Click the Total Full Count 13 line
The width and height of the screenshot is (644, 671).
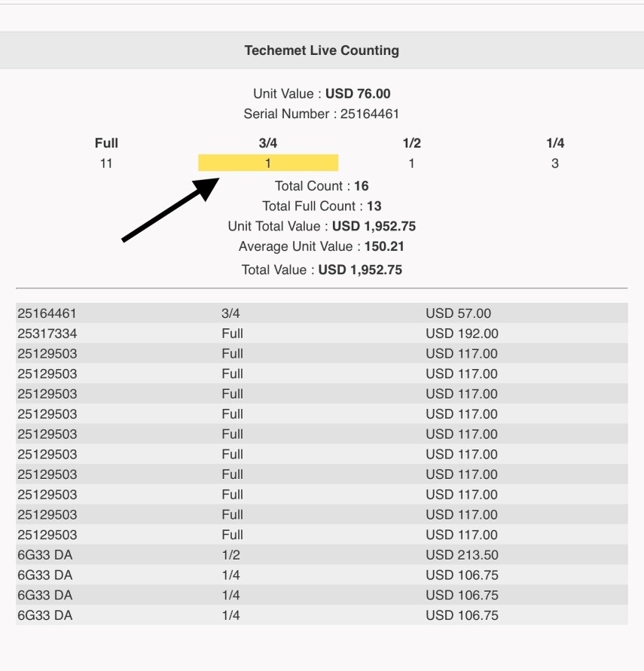coord(322,206)
